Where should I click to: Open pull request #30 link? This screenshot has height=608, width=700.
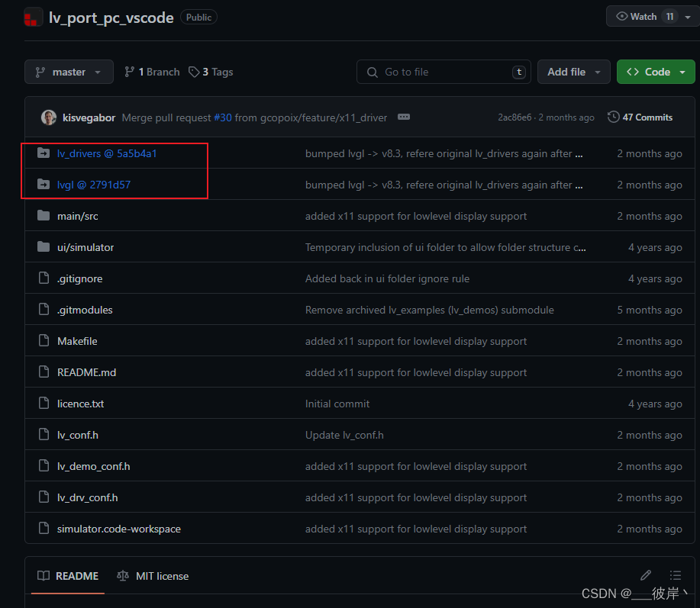click(223, 117)
